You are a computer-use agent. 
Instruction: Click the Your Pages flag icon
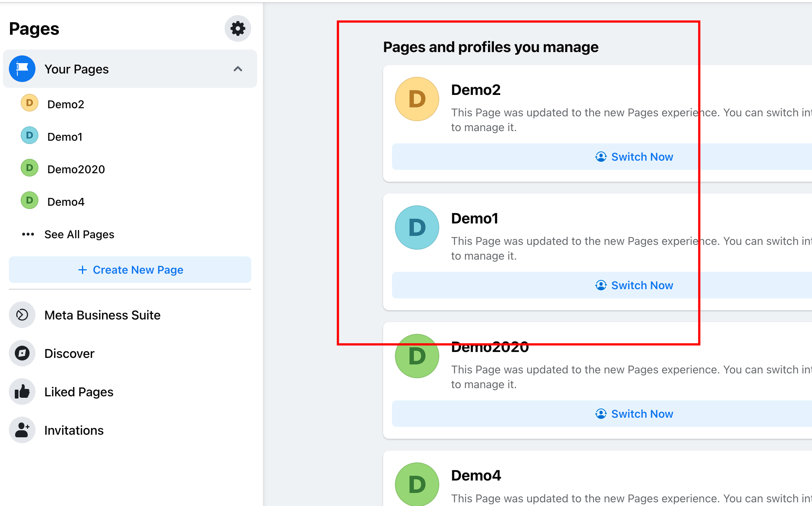pos(22,69)
